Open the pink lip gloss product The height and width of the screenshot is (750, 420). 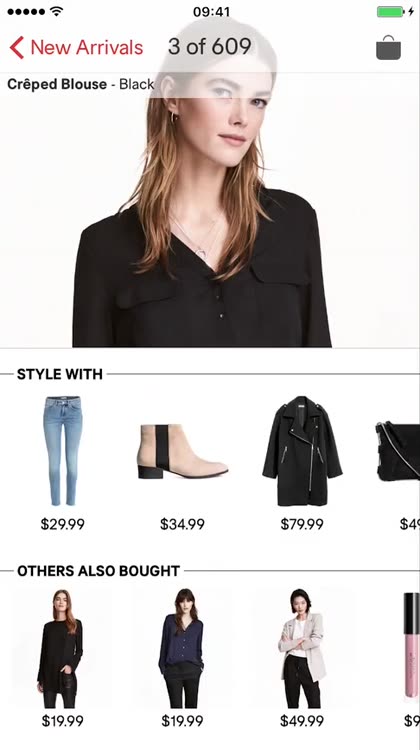(x=411, y=645)
